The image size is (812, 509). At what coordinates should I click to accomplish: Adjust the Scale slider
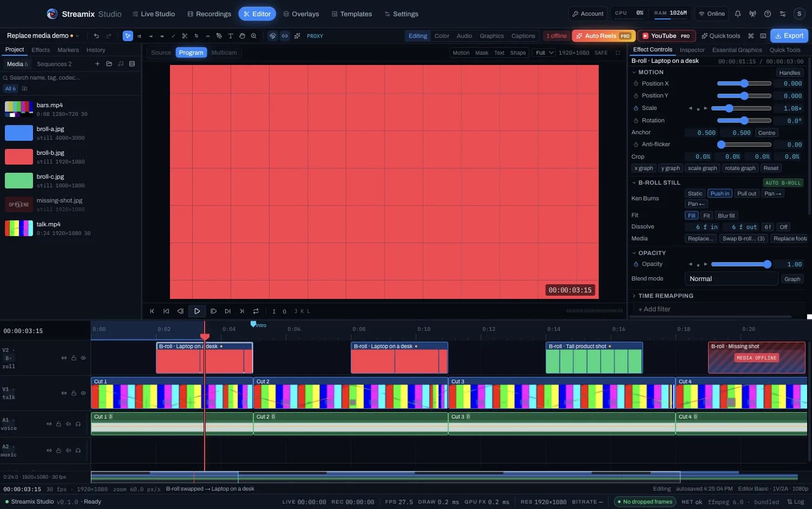741,108
